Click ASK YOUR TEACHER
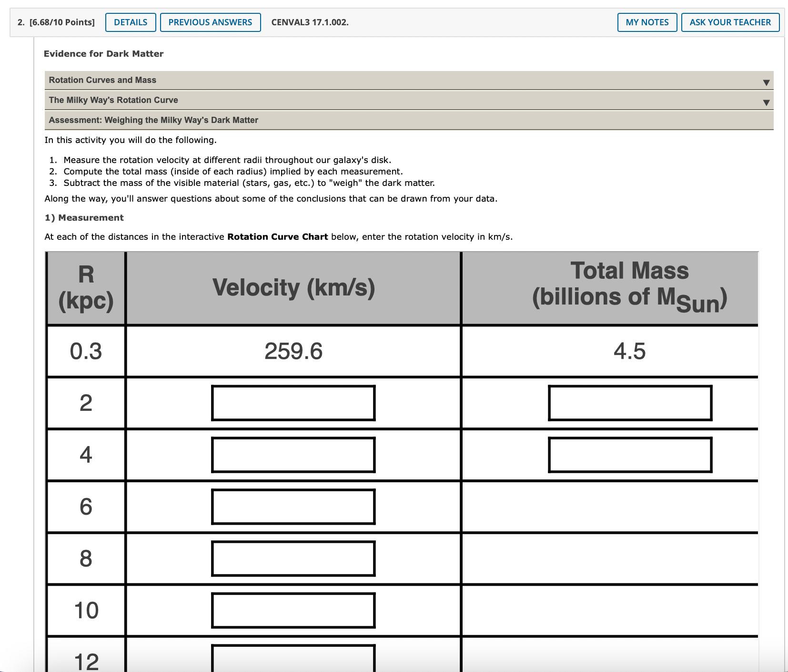788x672 pixels. tap(730, 22)
